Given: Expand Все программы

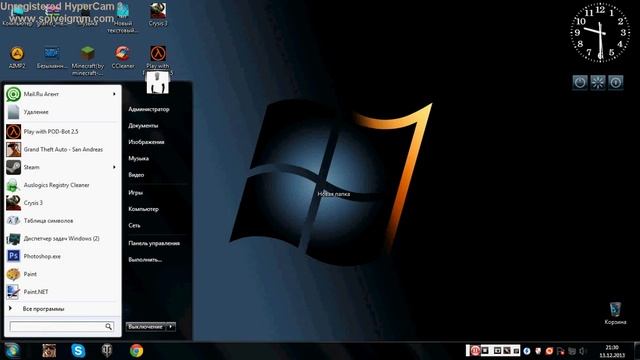Looking at the screenshot, I should pyautogui.click(x=62, y=309).
